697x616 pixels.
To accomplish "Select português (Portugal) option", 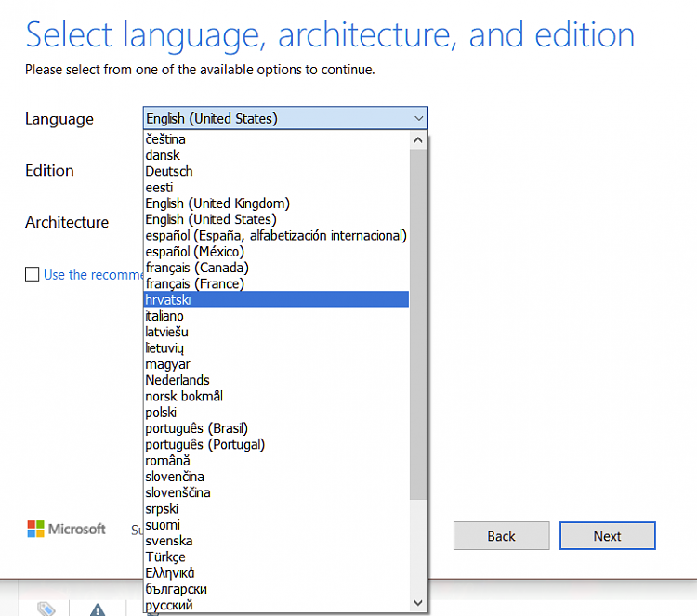I will pyautogui.click(x=277, y=444).
